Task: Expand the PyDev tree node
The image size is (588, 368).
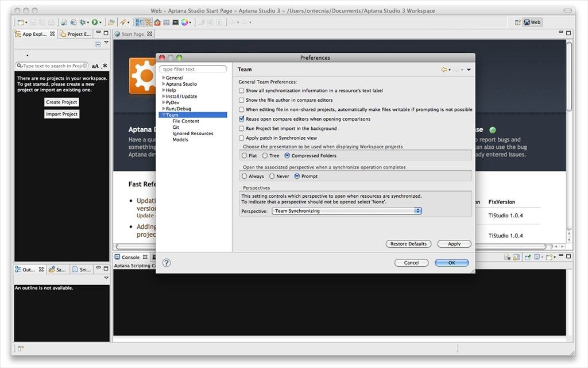Action: (164, 102)
